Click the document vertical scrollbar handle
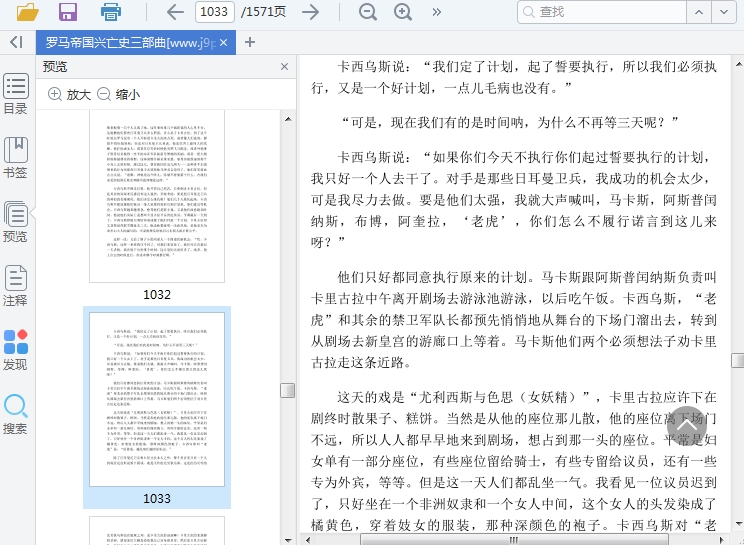Viewport: 744px width, 545px height. coord(738,360)
